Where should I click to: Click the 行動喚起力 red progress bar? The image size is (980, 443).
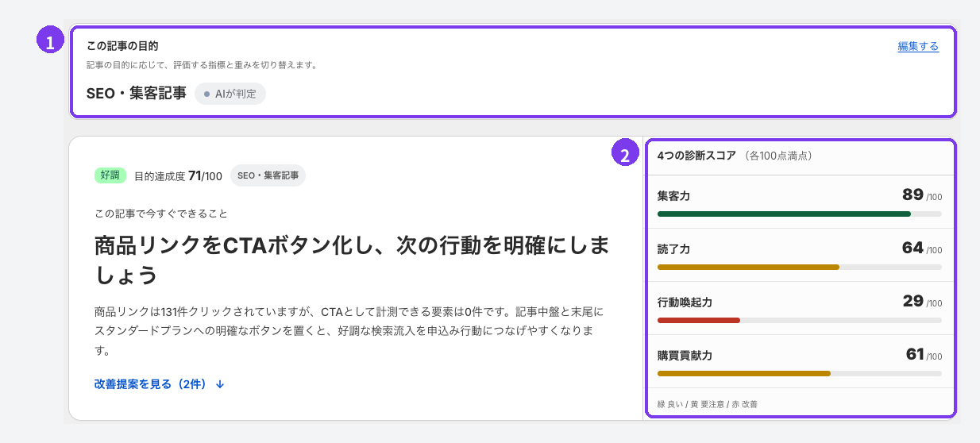pos(800,320)
